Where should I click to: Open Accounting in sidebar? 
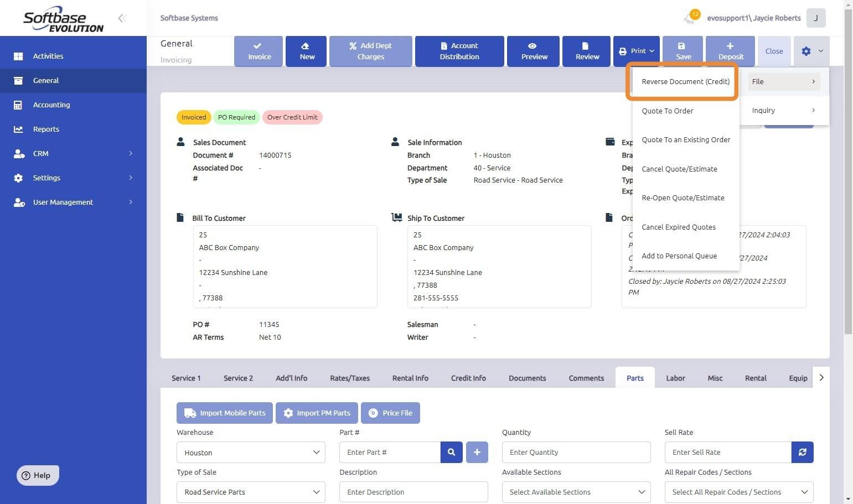[73, 105]
